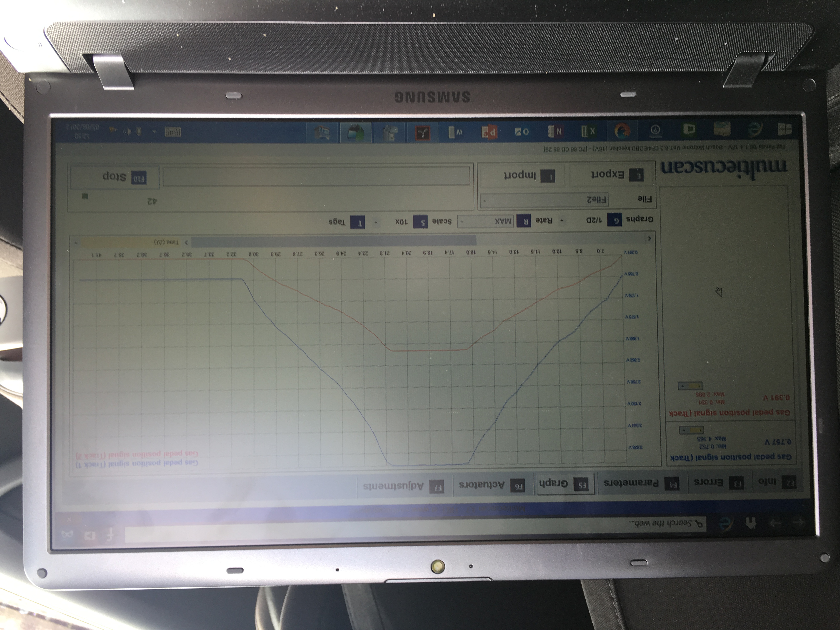Open the Scale 10x dropdown arrow

[x=376, y=222]
